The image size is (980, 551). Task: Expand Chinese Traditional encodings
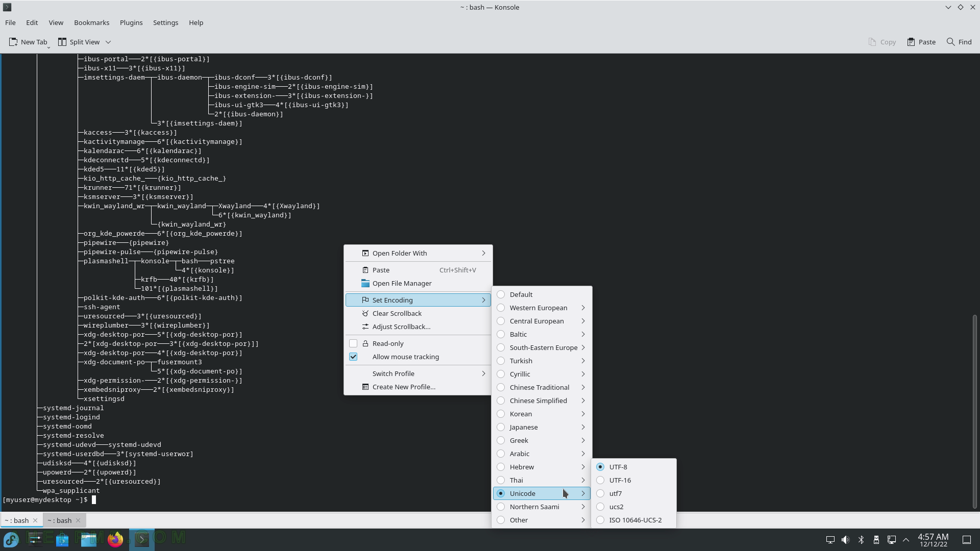point(542,387)
